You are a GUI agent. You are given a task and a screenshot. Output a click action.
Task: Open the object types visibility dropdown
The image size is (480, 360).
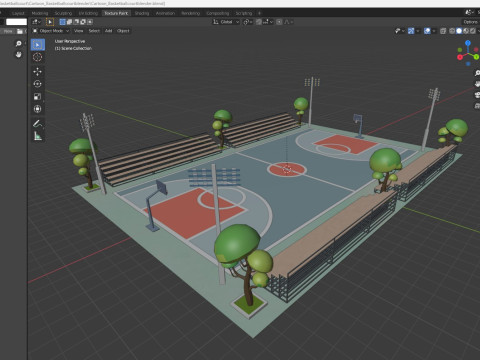point(399,31)
